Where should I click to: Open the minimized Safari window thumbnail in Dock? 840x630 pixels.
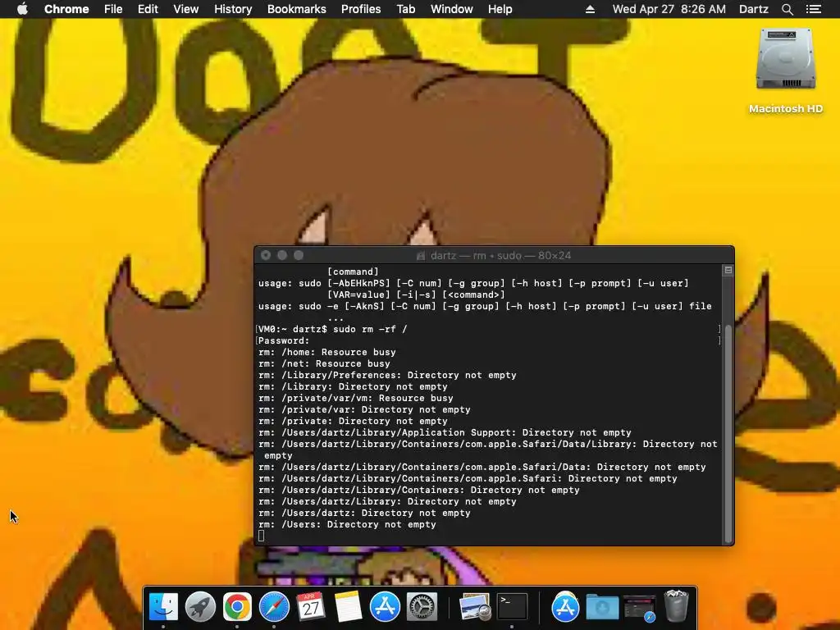[x=639, y=608]
